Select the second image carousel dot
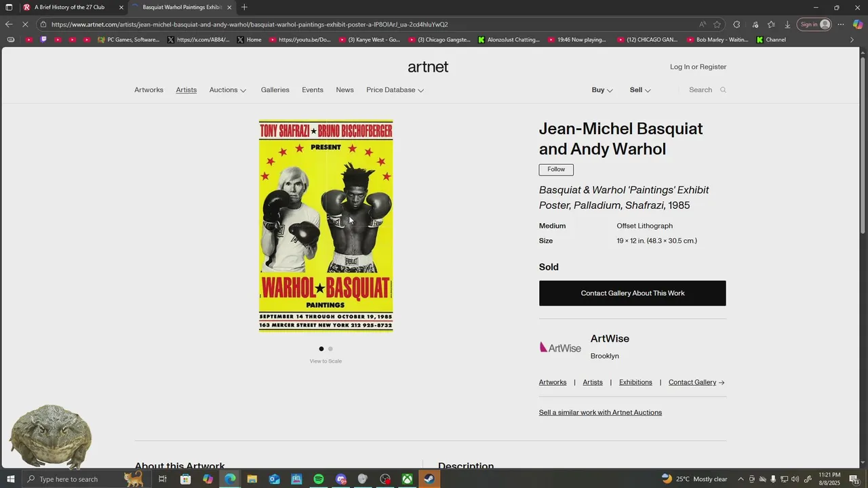The image size is (868, 488). point(330,349)
